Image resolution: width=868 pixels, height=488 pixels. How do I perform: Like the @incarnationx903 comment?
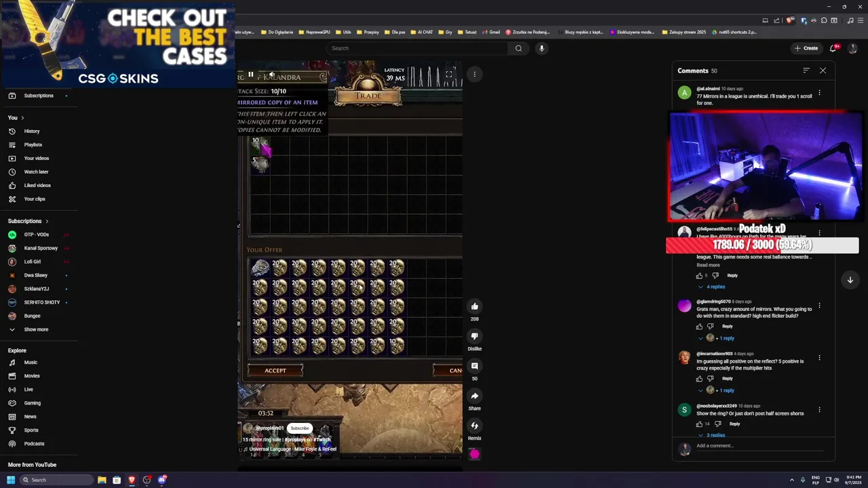[699, 379]
